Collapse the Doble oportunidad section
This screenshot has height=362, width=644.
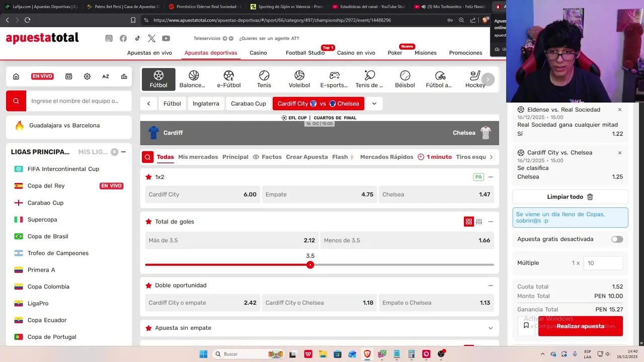click(x=491, y=286)
